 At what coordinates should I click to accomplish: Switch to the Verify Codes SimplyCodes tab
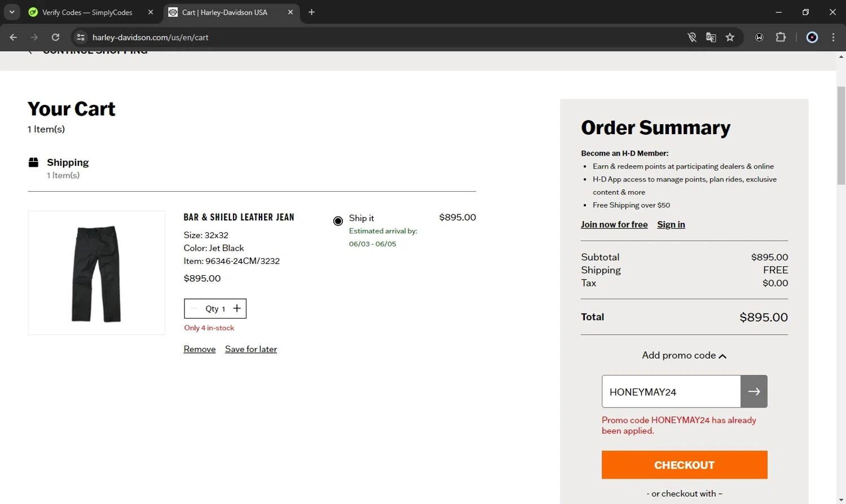tap(87, 12)
